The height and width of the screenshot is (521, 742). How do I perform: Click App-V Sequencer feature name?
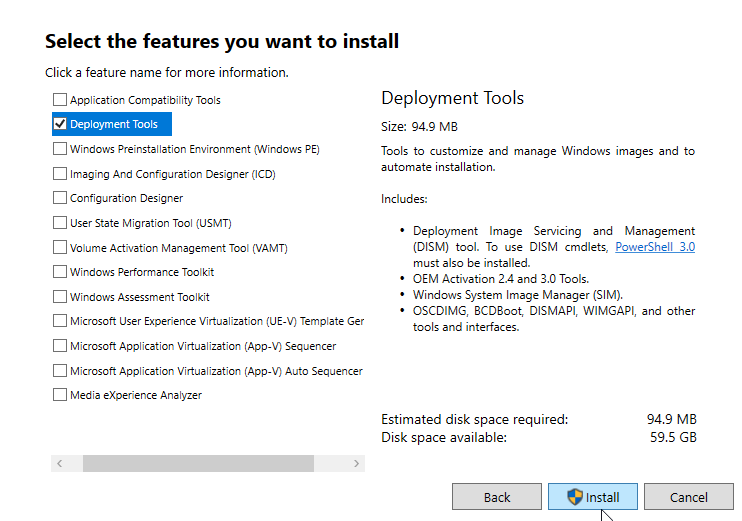(203, 346)
